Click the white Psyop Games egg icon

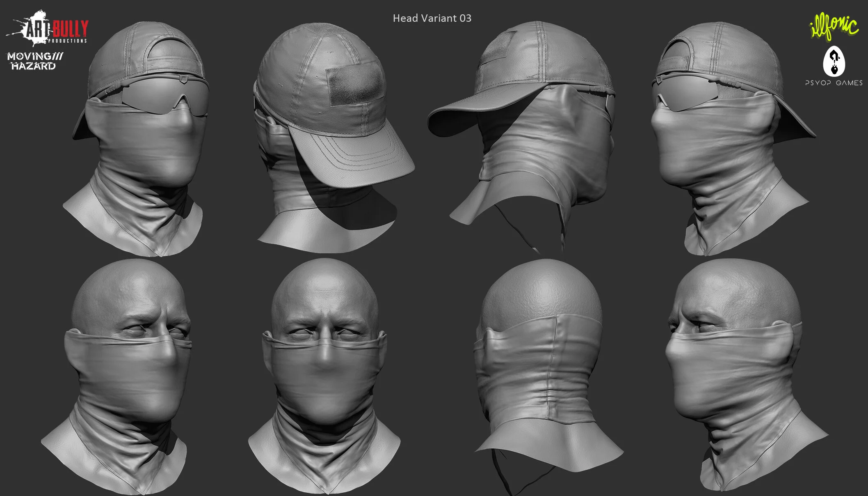click(834, 62)
